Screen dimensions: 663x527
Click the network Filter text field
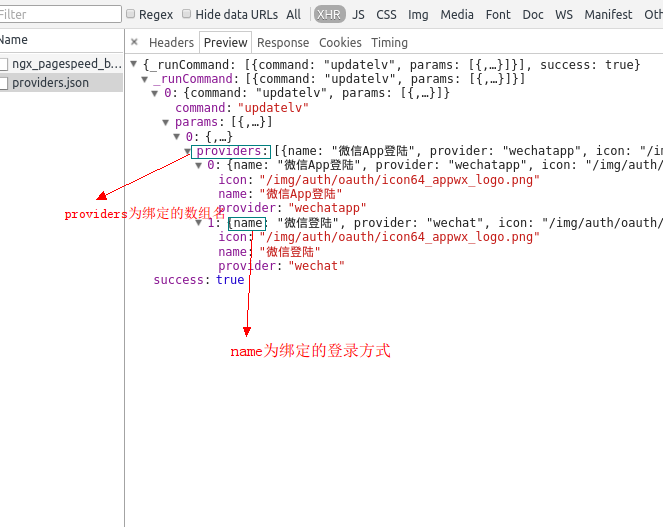tap(55, 15)
